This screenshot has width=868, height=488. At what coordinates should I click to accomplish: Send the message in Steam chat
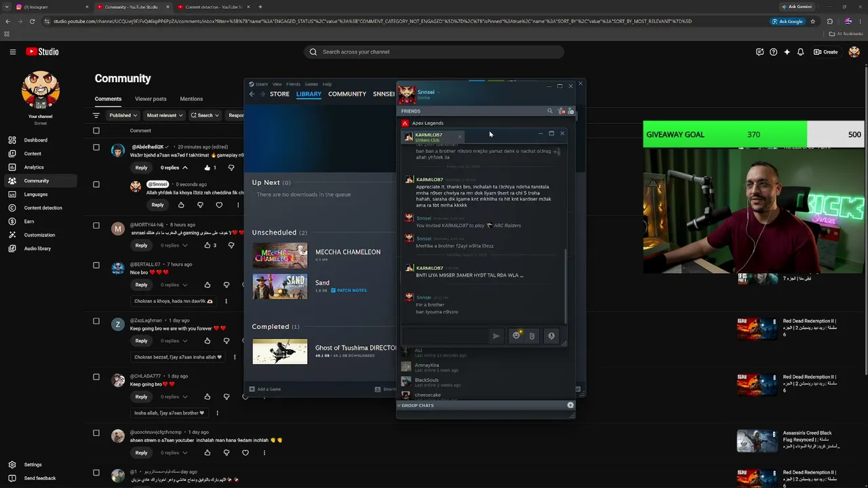[496, 336]
